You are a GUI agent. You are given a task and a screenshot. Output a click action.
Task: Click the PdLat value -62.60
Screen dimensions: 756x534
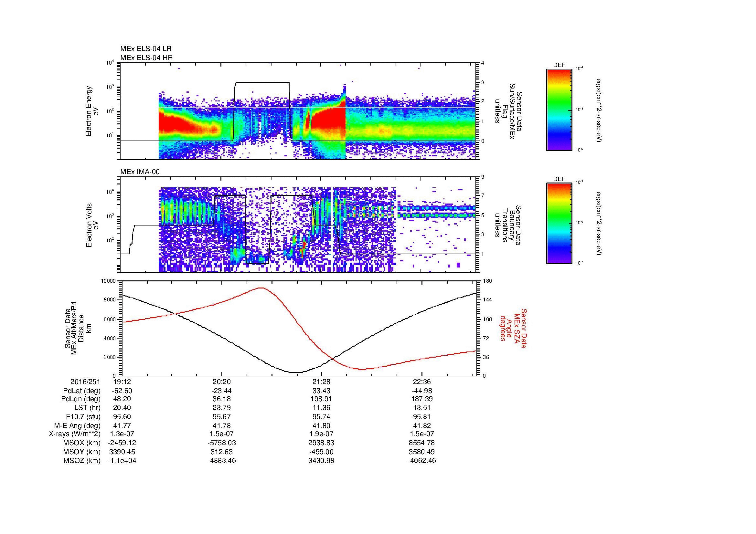click(122, 391)
